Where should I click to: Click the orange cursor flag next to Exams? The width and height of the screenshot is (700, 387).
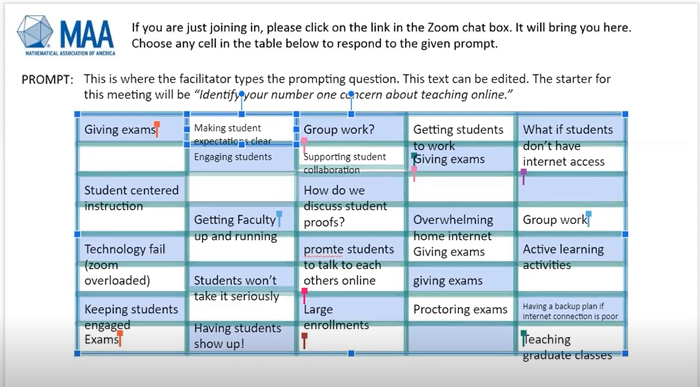click(120, 338)
